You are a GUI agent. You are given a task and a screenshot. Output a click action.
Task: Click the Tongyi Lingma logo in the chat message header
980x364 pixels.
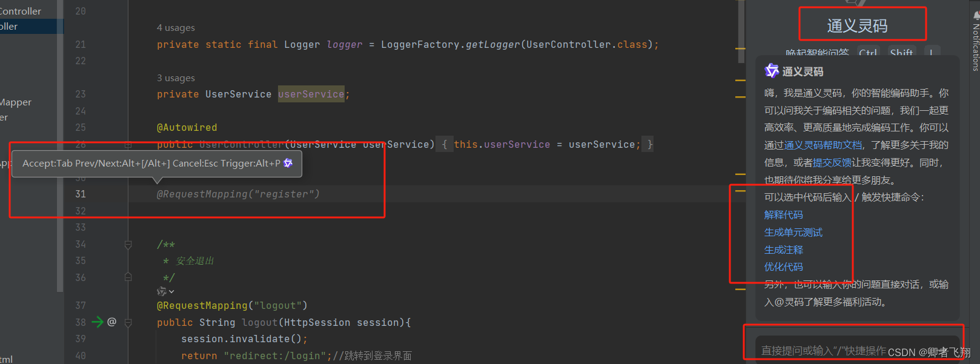click(772, 71)
